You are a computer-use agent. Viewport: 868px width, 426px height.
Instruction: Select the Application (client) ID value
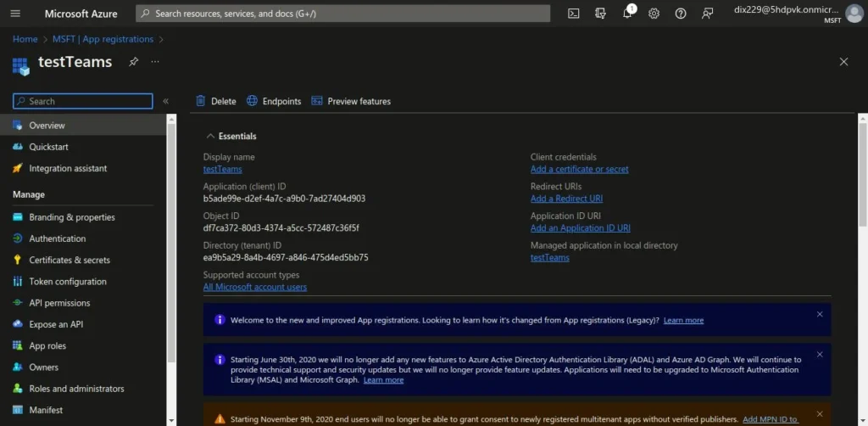(x=284, y=199)
